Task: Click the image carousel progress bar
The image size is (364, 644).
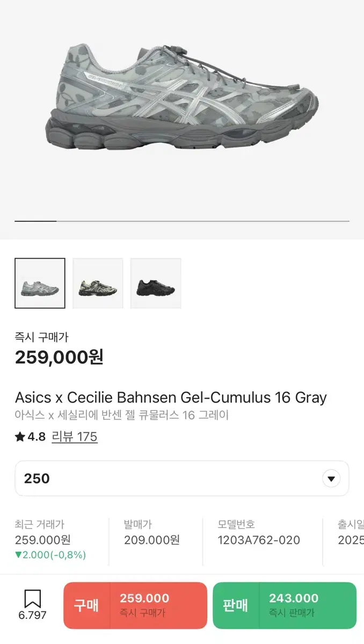Action: (182, 220)
